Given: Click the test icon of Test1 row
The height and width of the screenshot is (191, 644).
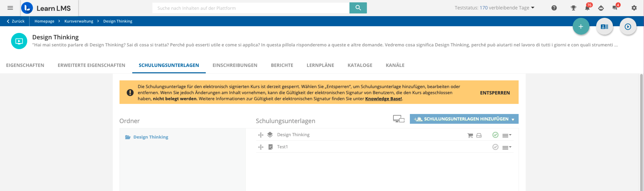Looking at the screenshot, I should 271,147.
